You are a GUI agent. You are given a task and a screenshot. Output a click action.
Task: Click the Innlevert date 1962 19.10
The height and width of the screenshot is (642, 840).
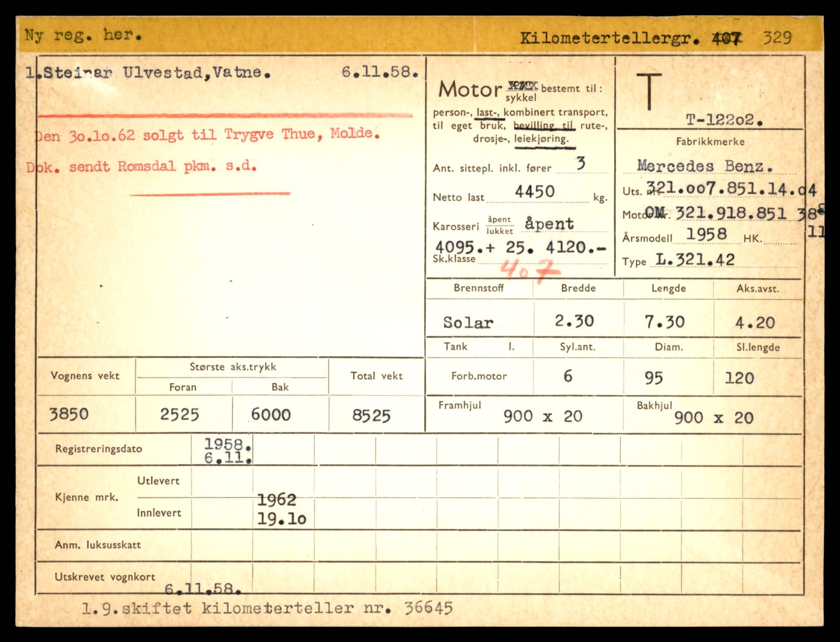pyautogui.click(x=281, y=509)
